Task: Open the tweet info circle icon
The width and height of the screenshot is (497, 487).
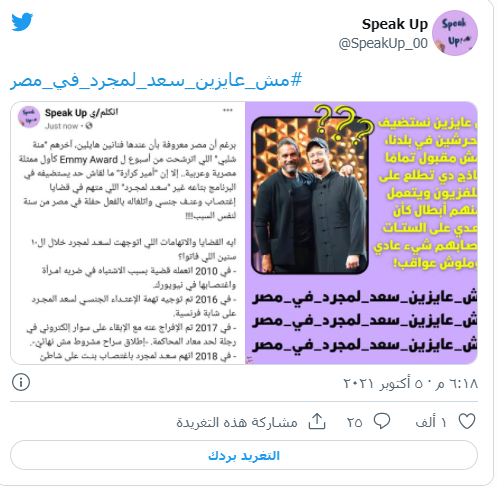Action: (x=21, y=382)
